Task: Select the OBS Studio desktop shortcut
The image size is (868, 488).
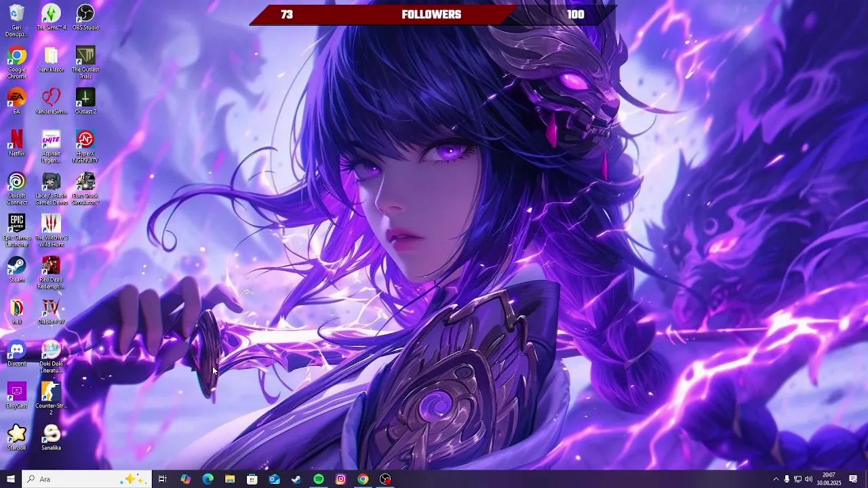Action: click(x=85, y=17)
